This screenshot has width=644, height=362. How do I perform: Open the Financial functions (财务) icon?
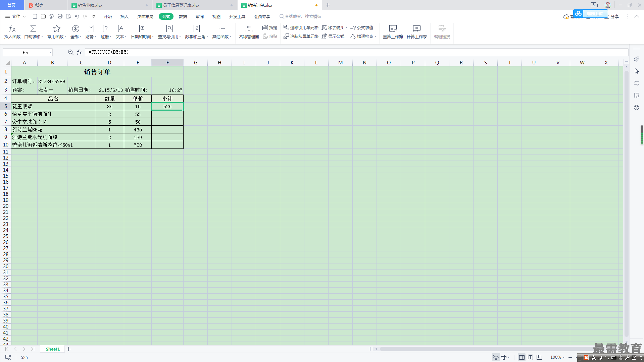[x=91, y=28]
